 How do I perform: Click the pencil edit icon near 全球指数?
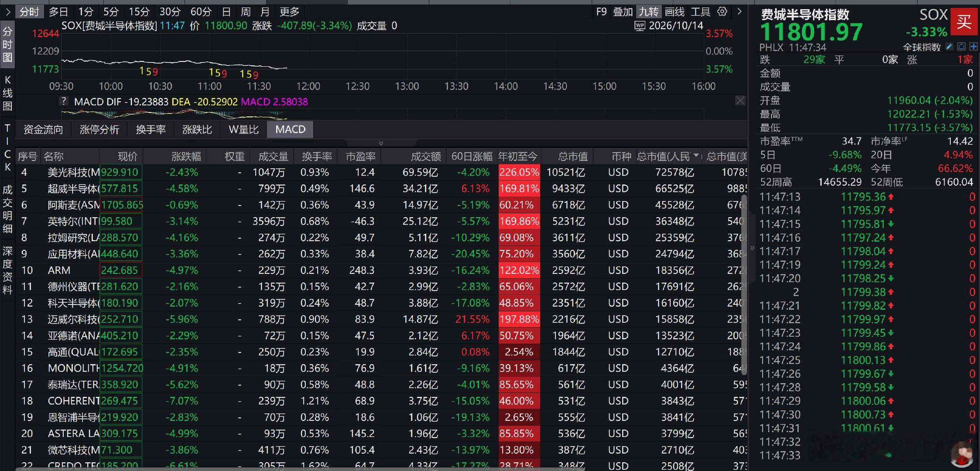click(949, 47)
